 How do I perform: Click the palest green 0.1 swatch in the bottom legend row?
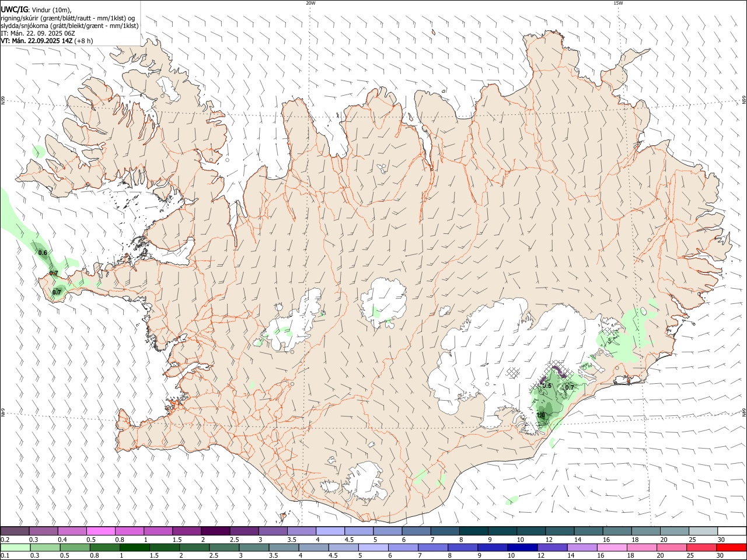(x=15, y=547)
